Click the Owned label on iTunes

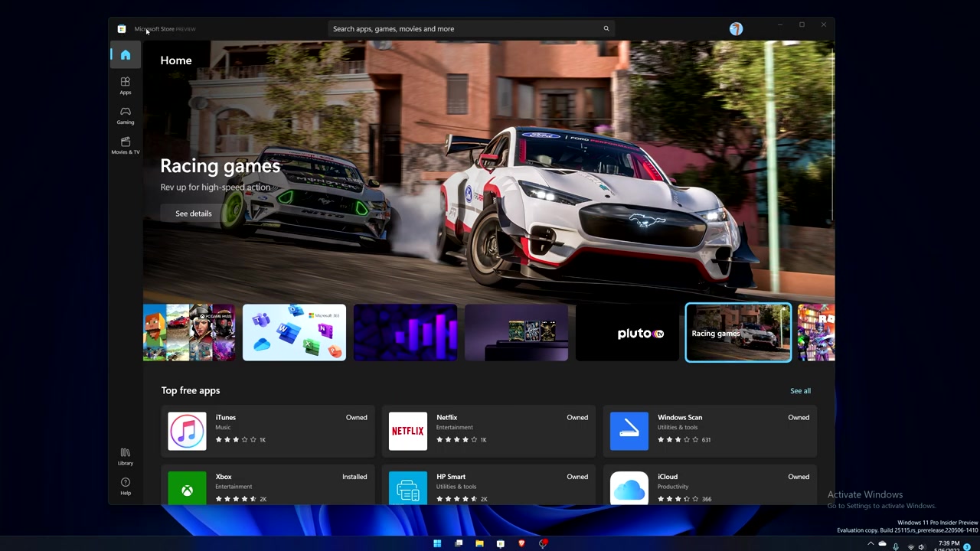[357, 418]
